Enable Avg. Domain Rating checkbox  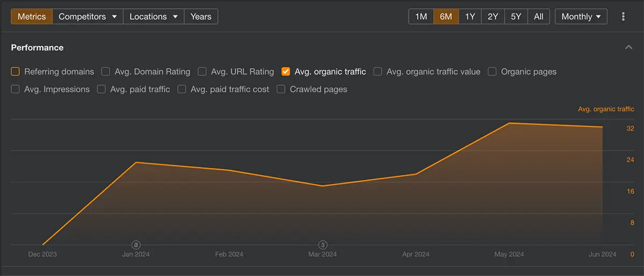point(106,72)
